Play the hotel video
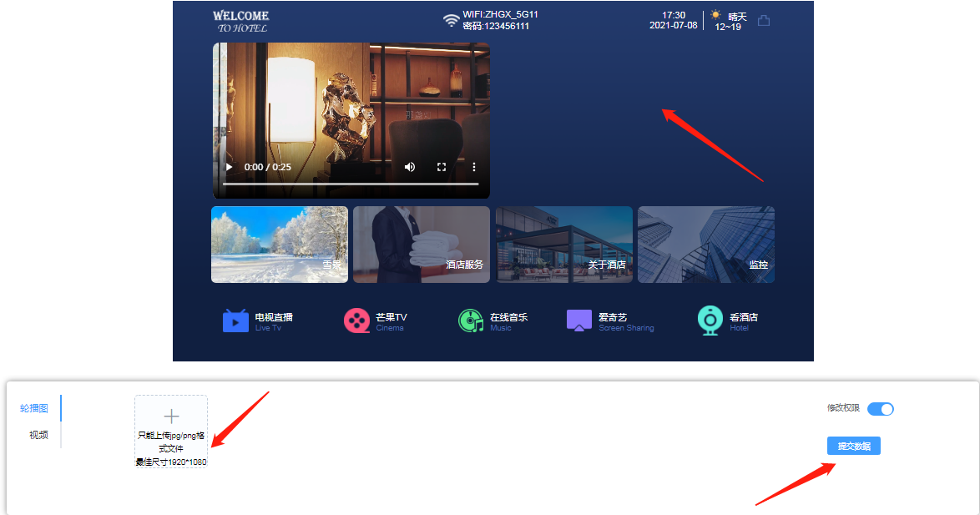 (230, 167)
